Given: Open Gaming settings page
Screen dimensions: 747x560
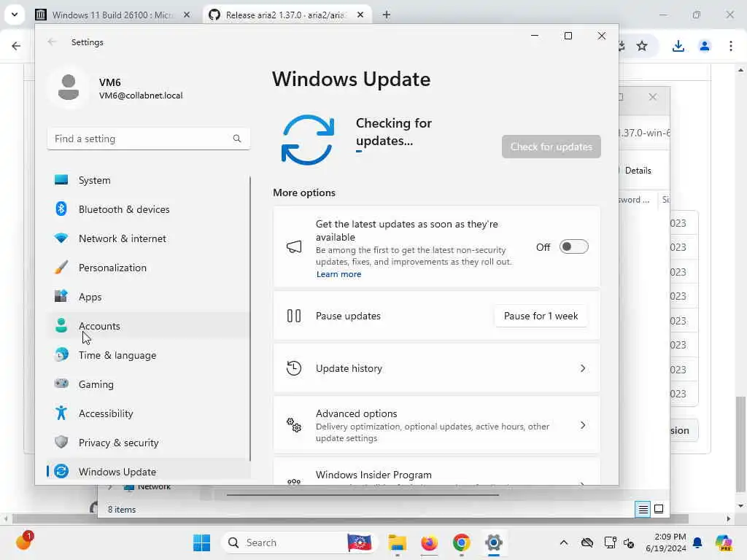Looking at the screenshot, I should pyautogui.click(x=148, y=384).
